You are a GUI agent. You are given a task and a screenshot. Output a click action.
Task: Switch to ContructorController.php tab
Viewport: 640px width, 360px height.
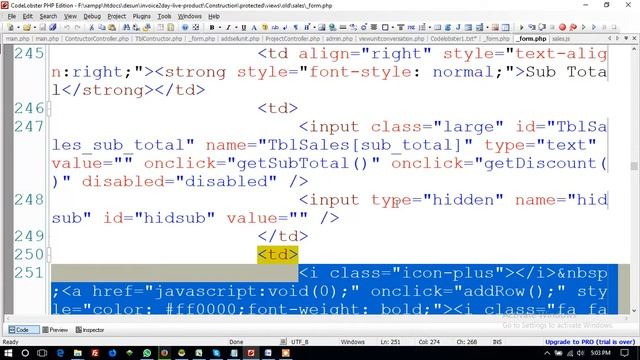pos(97,39)
